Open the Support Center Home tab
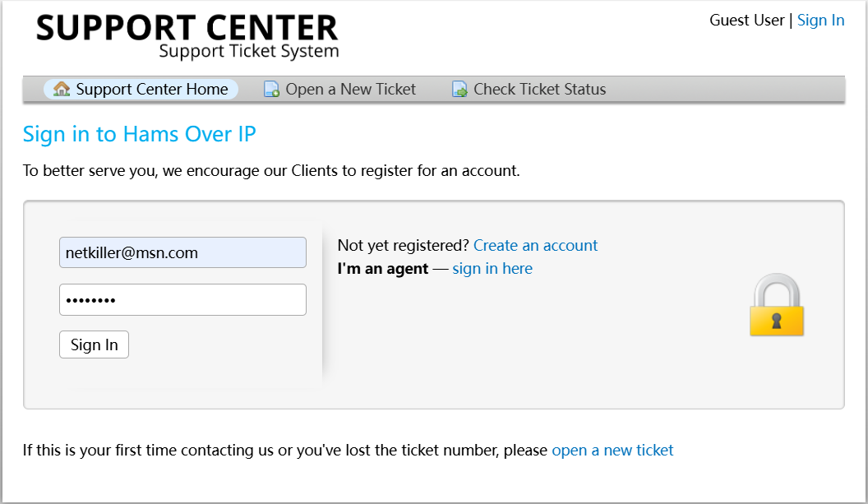 point(141,89)
